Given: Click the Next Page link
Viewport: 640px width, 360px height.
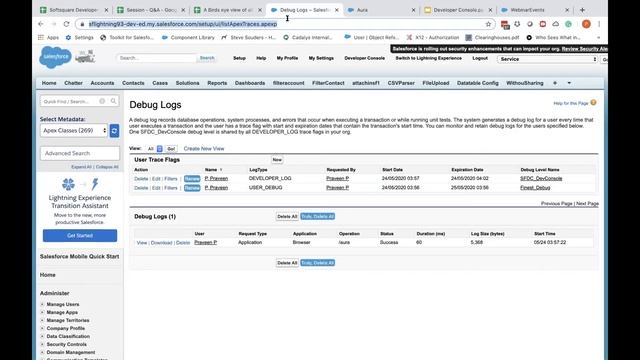Looking at the screenshot, I should pyautogui.click(x=587, y=203).
